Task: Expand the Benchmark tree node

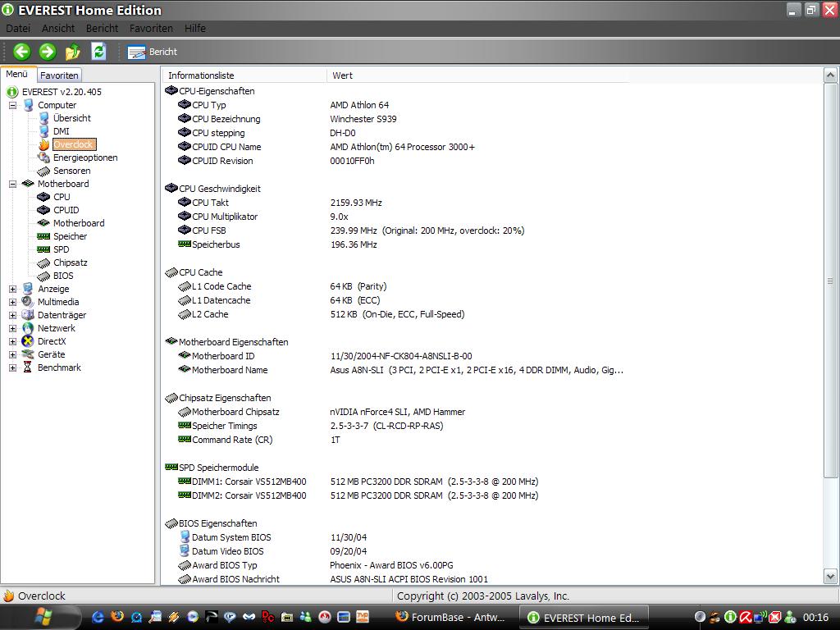Action: [x=12, y=367]
